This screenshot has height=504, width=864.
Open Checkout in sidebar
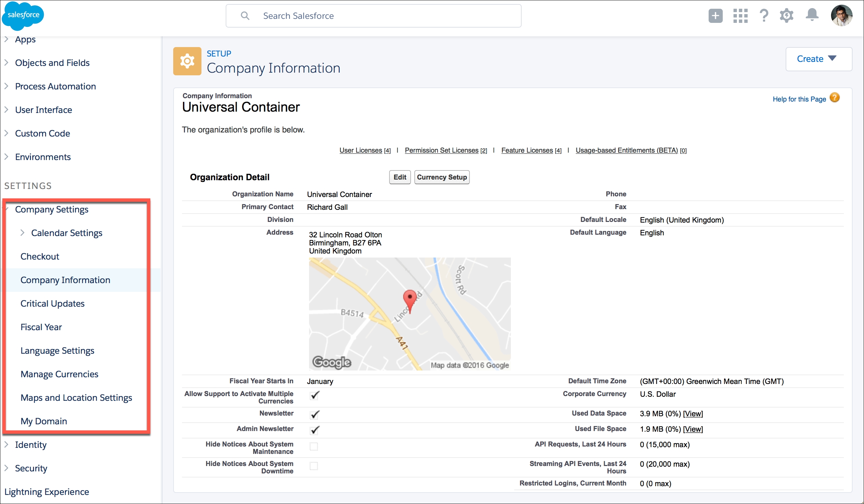click(x=40, y=257)
